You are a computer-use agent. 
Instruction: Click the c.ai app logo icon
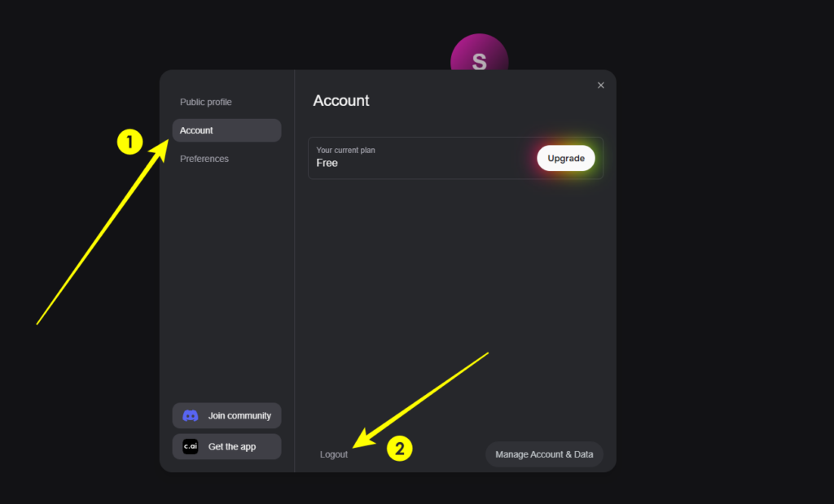pyautogui.click(x=191, y=446)
